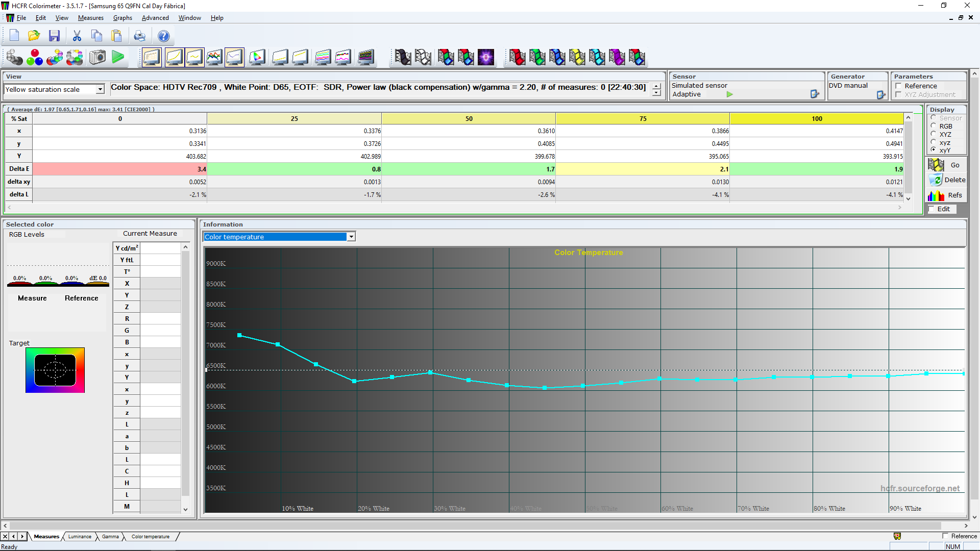Click the measures table scroll-down arrow
980x551 pixels.
click(x=908, y=198)
